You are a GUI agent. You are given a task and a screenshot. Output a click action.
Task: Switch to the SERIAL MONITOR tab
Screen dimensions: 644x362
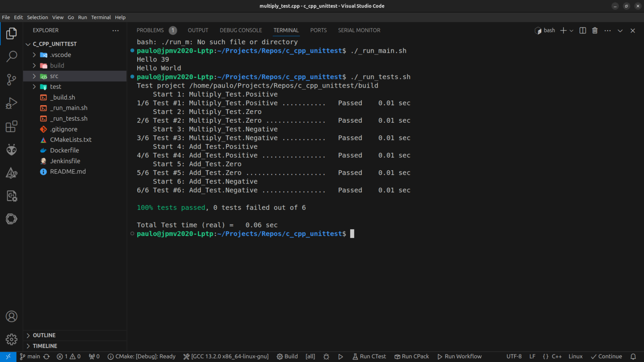click(x=359, y=30)
